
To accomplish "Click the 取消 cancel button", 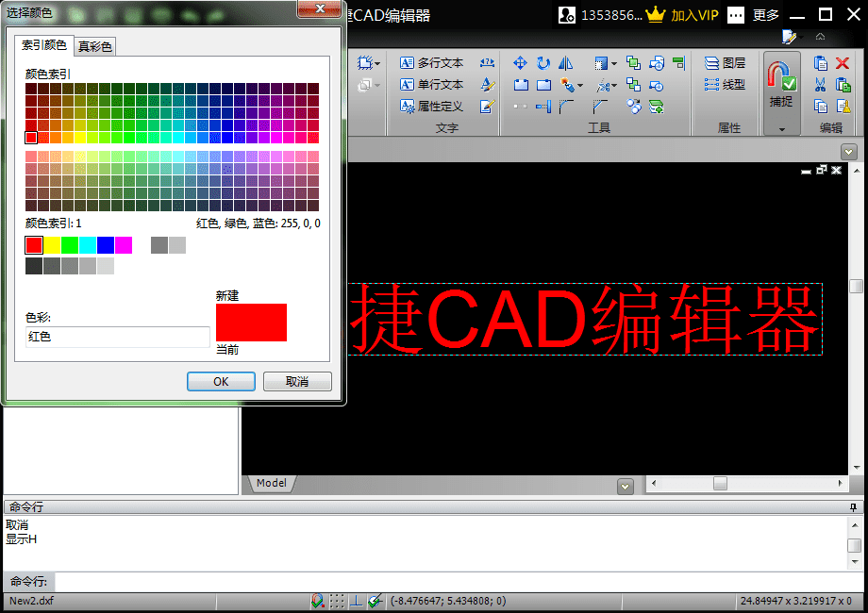I will (x=297, y=382).
